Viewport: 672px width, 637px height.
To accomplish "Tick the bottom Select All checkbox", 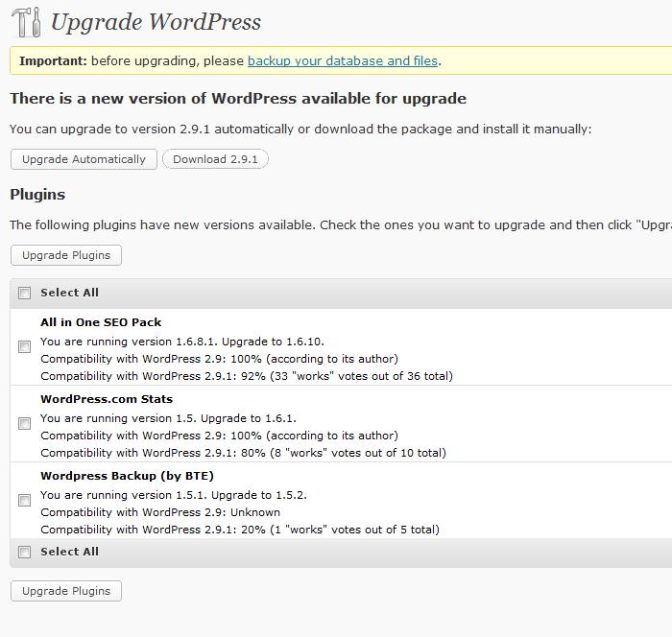I will click(24, 553).
